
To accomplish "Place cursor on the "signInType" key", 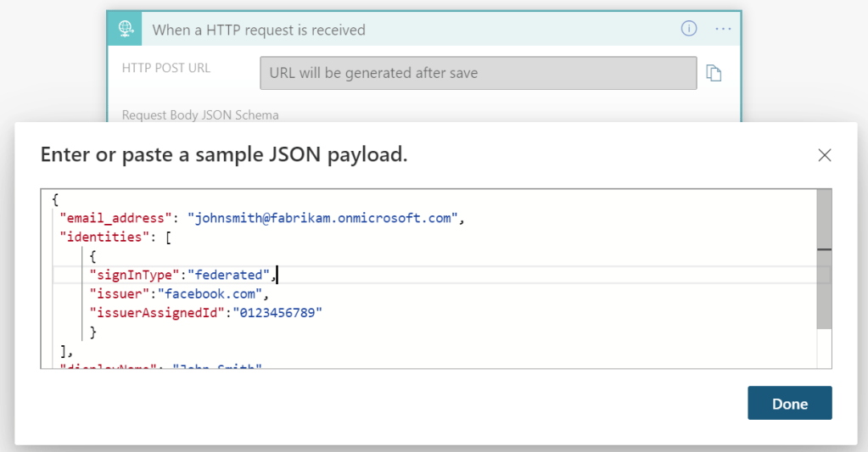I will pyautogui.click(x=135, y=275).
